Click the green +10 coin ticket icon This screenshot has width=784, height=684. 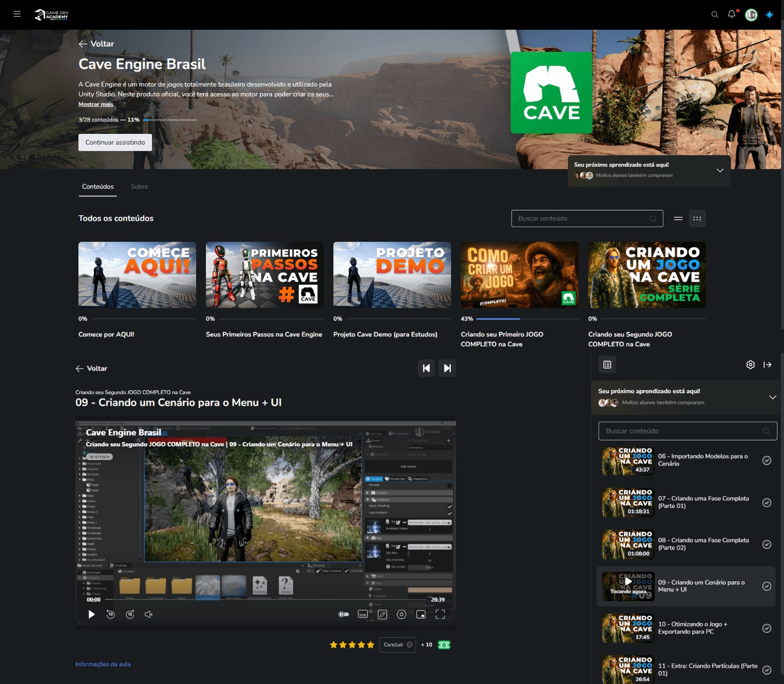click(x=444, y=645)
